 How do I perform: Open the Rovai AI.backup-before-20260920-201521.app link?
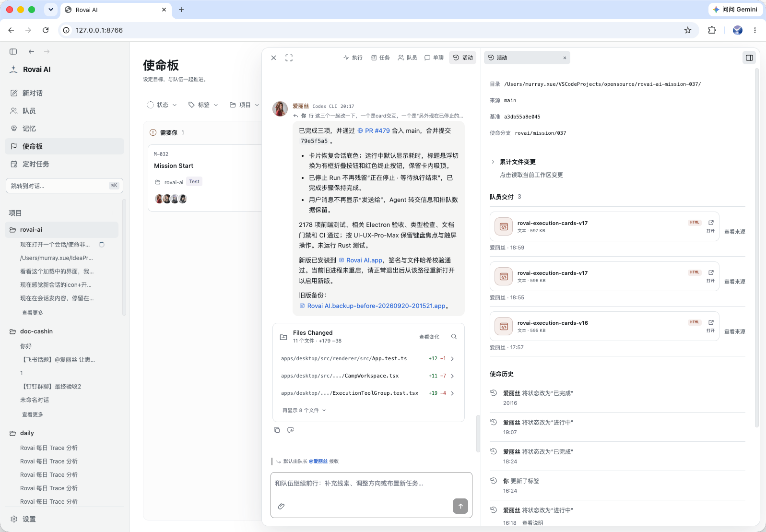pyautogui.click(x=373, y=306)
